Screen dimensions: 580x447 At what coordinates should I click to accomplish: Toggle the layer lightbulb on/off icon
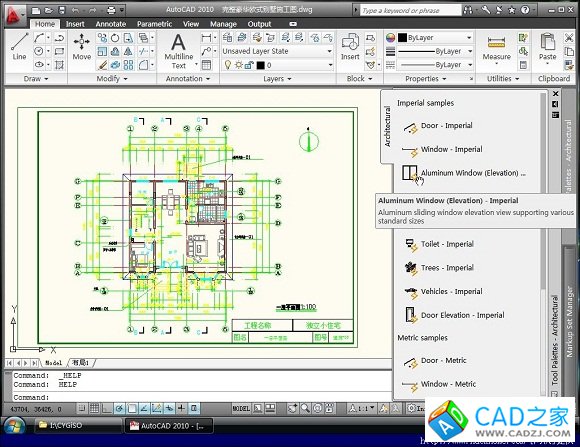tap(228, 65)
